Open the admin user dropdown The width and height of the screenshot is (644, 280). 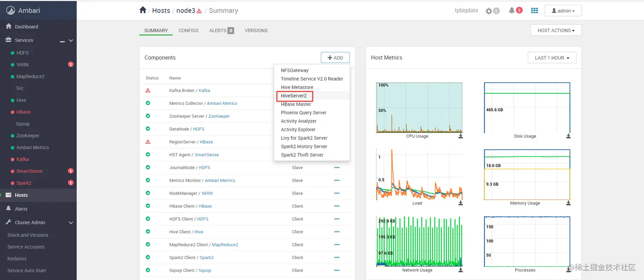point(563,11)
